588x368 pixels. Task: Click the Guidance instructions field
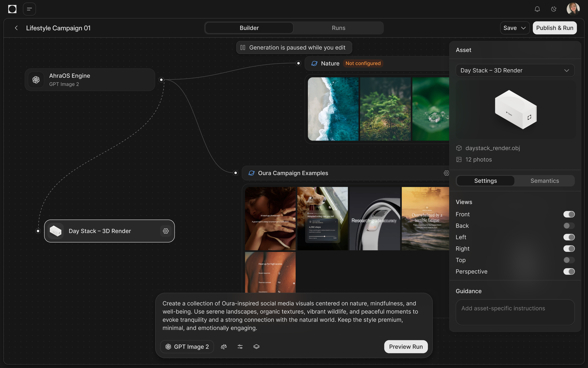pos(515,313)
